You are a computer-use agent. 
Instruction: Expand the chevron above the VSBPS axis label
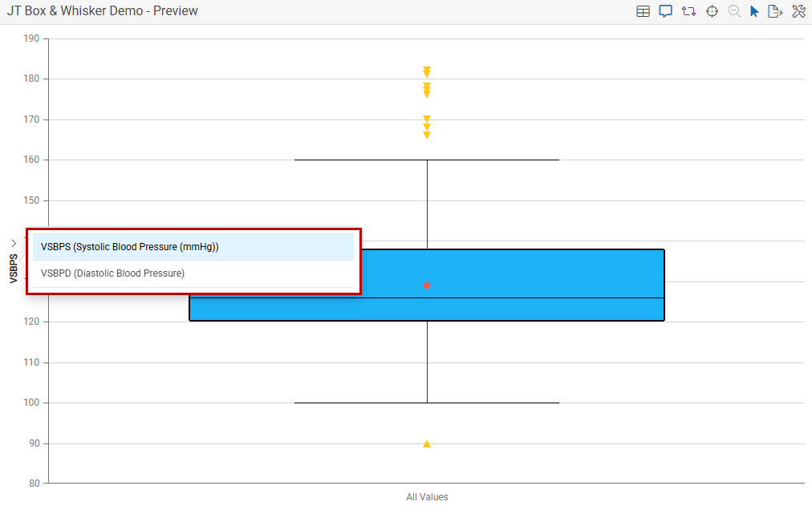click(14, 243)
